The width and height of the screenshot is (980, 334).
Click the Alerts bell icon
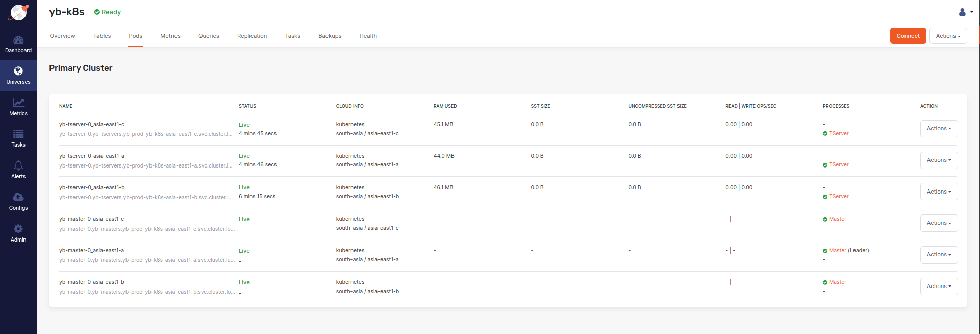[x=18, y=165]
